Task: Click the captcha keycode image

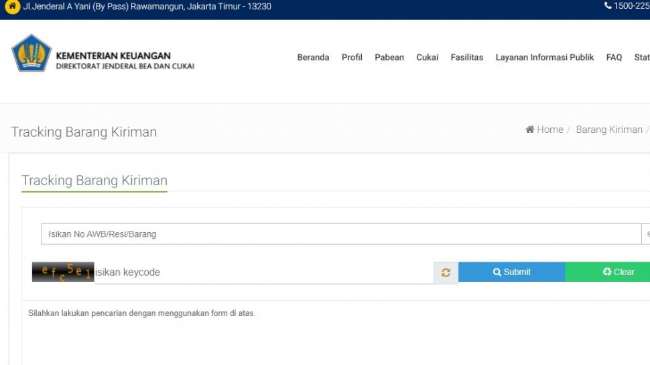Action: pyautogui.click(x=63, y=272)
